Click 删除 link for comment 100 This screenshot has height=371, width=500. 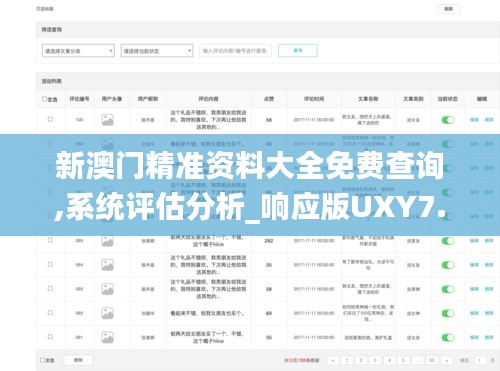click(x=489, y=120)
